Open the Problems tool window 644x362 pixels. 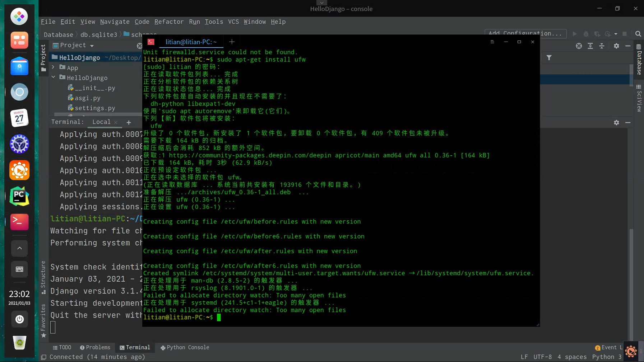coord(95,347)
